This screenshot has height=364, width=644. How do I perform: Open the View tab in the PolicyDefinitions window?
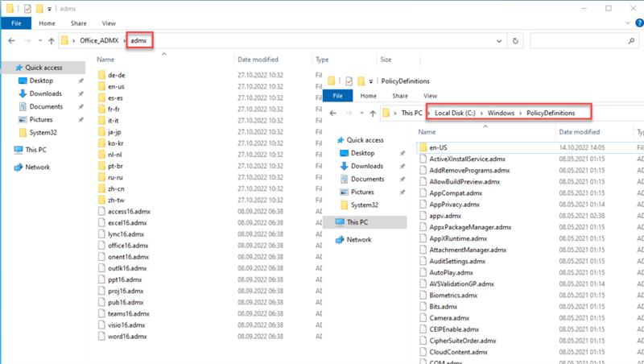point(430,96)
